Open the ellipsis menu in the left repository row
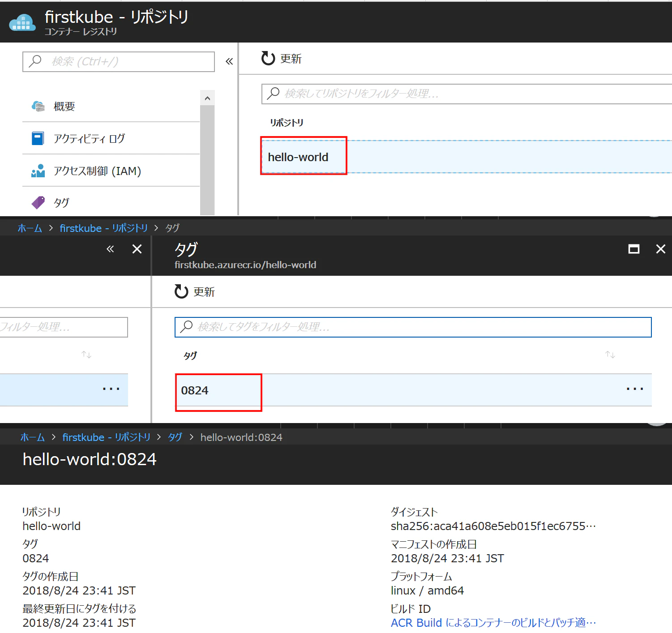 (111, 389)
